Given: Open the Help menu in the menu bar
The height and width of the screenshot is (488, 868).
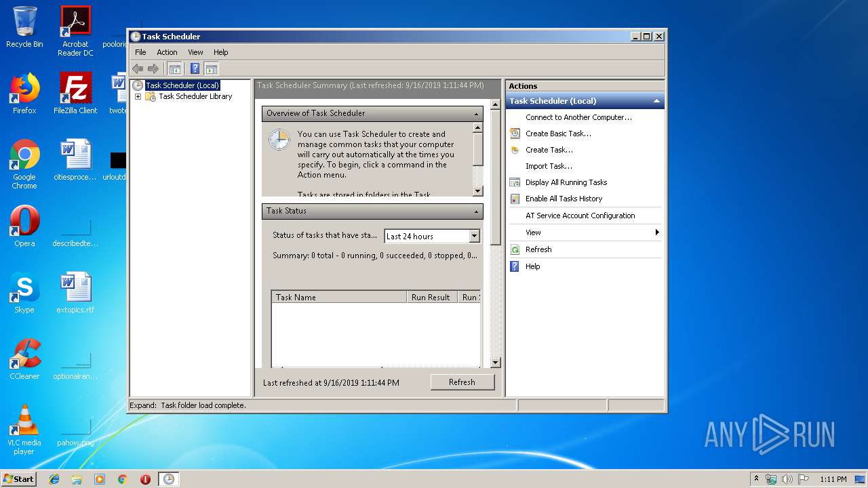Looking at the screenshot, I should coord(221,52).
